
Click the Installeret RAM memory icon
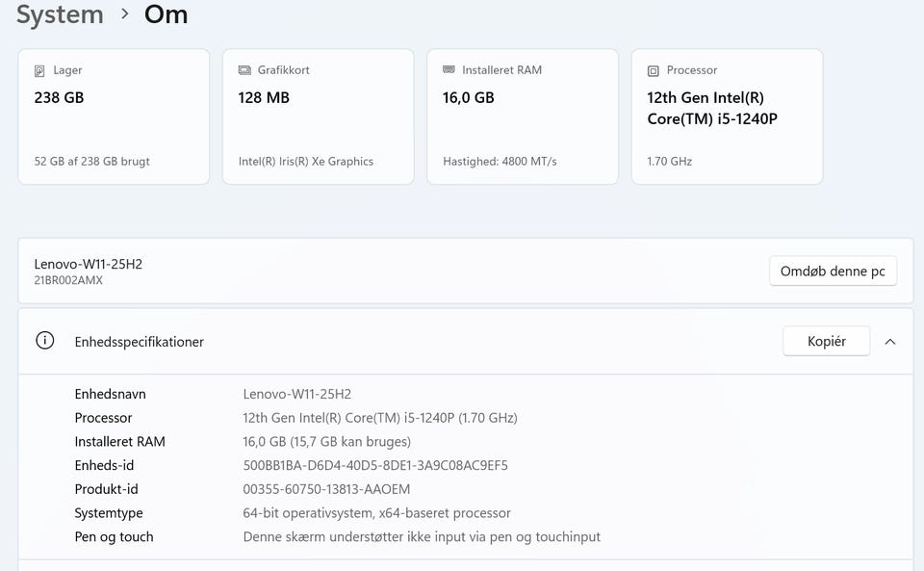[x=449, y=70]
